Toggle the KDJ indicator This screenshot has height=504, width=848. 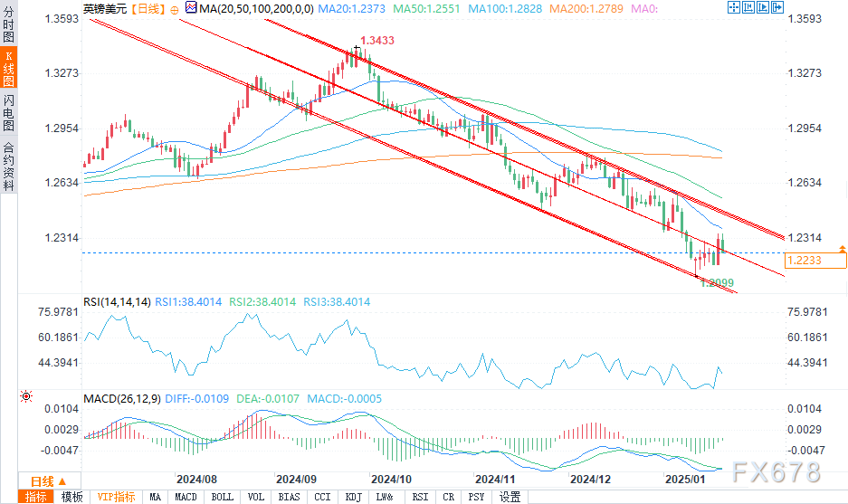[354, 497]
